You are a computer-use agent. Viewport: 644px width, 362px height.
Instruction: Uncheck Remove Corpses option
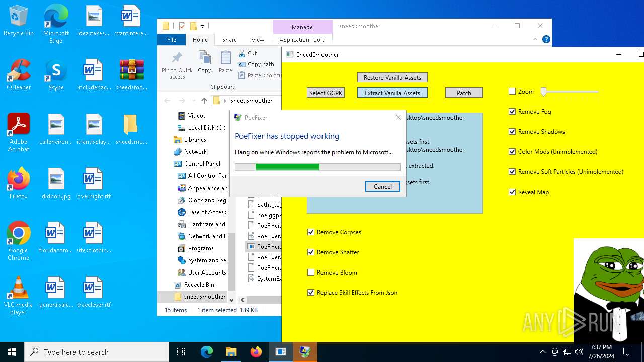click(311, 232)
